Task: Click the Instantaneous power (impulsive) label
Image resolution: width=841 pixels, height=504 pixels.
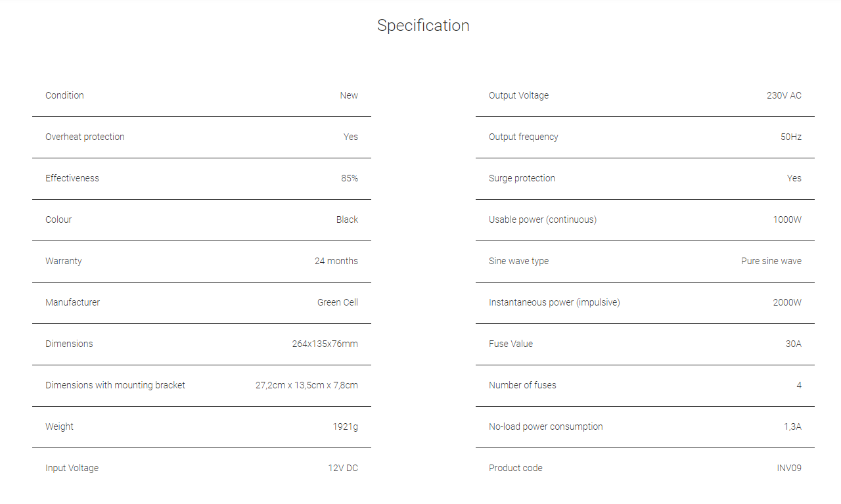Action: [x=555, y=302]
